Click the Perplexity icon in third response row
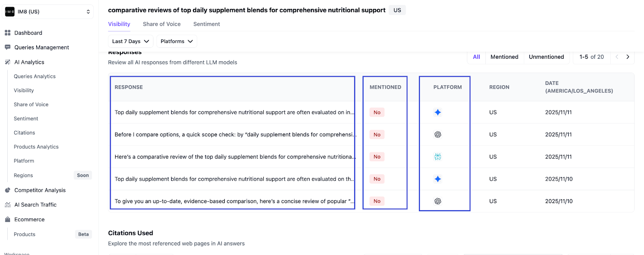Image resolution: width=644 pixels, height=255 pixels. point(438,157)
